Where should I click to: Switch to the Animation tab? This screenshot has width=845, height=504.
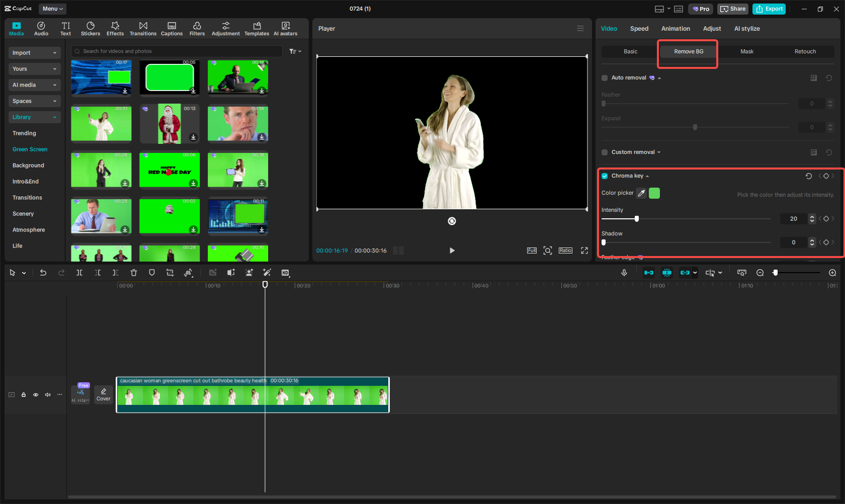(x=675, y=29)
